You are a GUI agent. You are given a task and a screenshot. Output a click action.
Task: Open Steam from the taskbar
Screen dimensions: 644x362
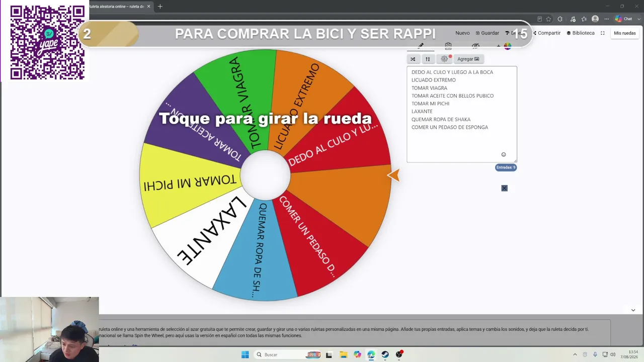pos(385,354)
